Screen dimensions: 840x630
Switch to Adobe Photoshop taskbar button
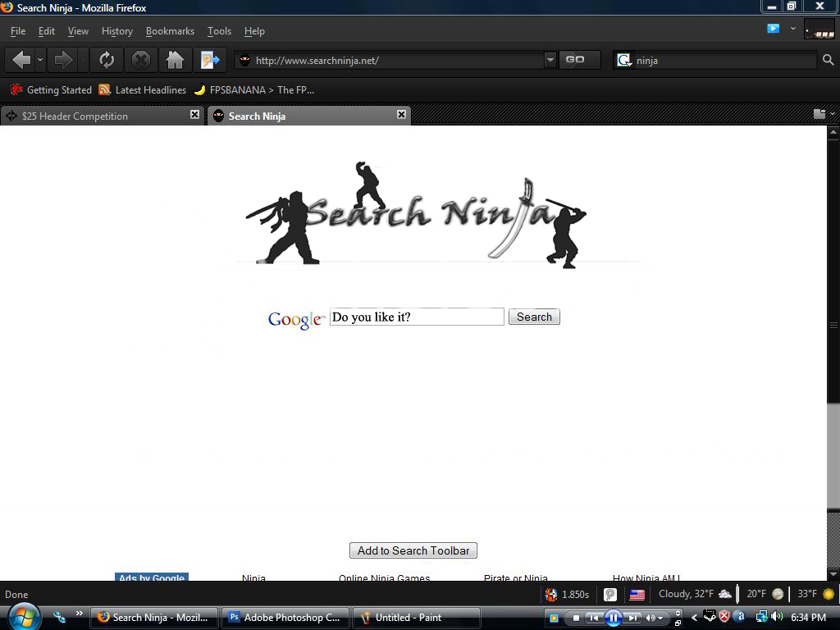coord(285,617)
